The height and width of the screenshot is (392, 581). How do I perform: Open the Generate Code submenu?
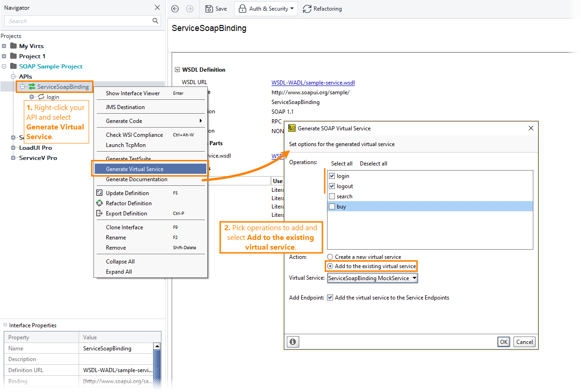[x=150, y=121]
